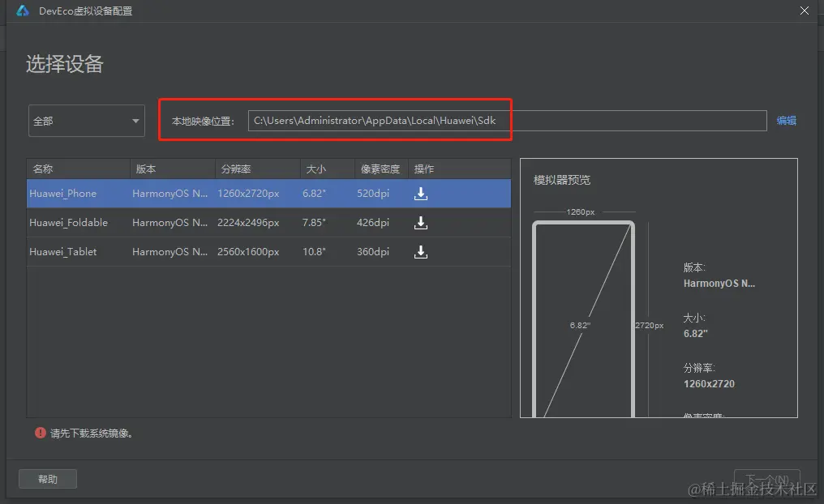Open the 全部 device type dropdown
This screenshot has width=824, height=504.
[86, 121]
